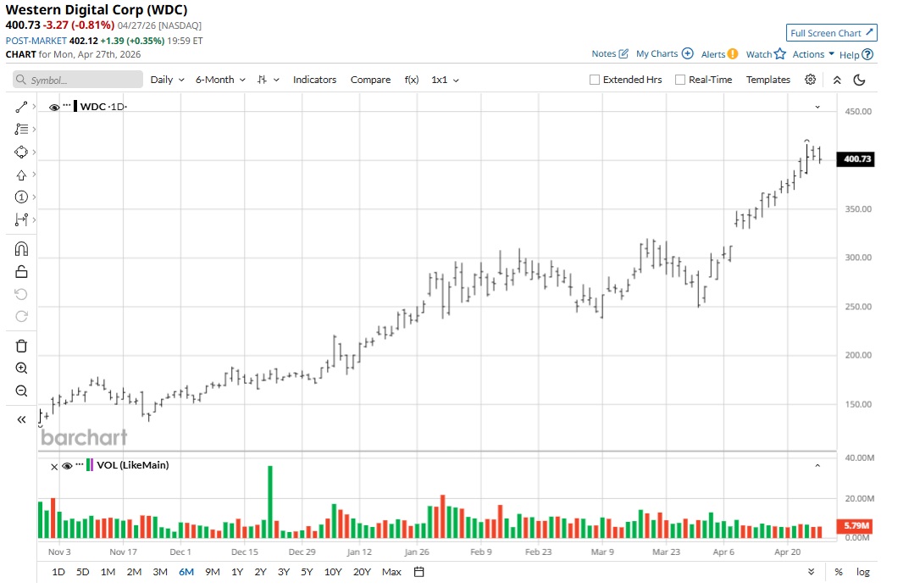Toggle magnet snap mode
The height and width of the screenshot is (588, 903).
click(21, 249)
